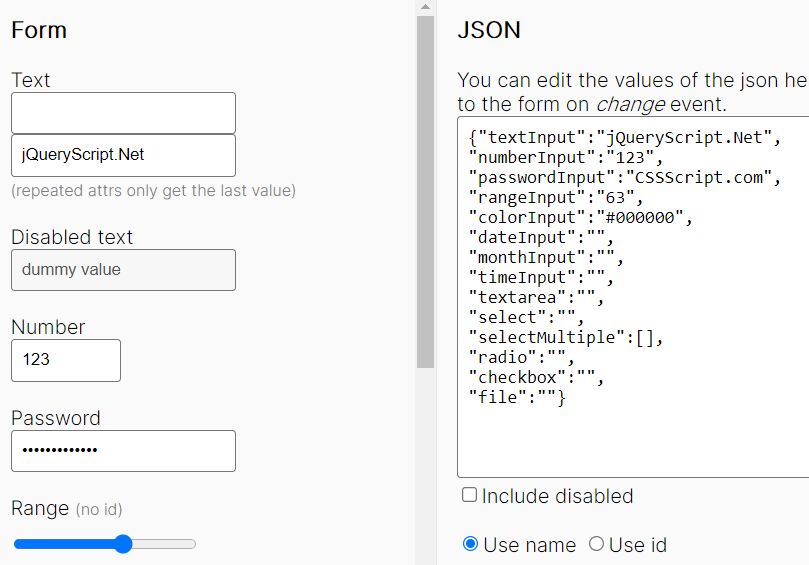Select the Use id radio button
The height and width of the screenshot is (565, 809).
pyautogui.click(x=596, y=544)
